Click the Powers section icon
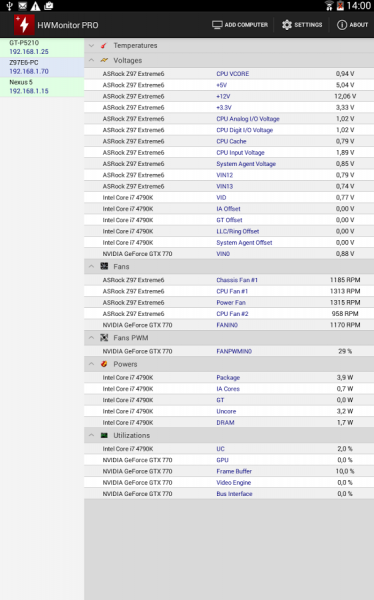Viewport: 374px width, 600px height. (104, 364)
